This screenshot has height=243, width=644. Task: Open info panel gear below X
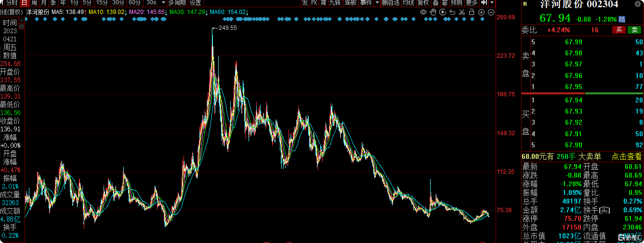coord(22,26)
